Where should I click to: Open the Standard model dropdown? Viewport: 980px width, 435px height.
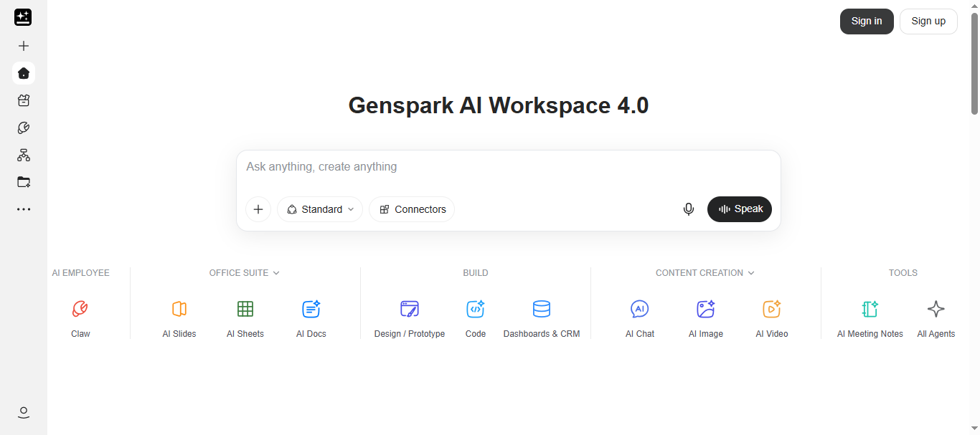pos(320,209)
